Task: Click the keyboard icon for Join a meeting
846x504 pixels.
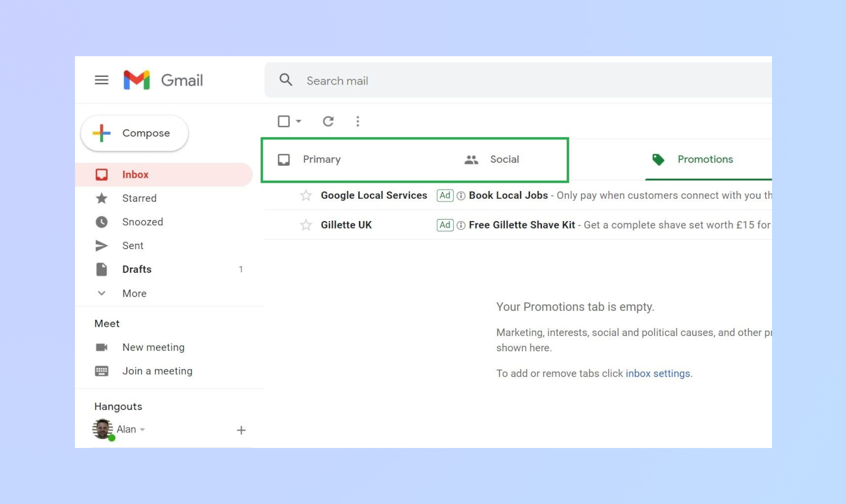Action: [101, 371]
